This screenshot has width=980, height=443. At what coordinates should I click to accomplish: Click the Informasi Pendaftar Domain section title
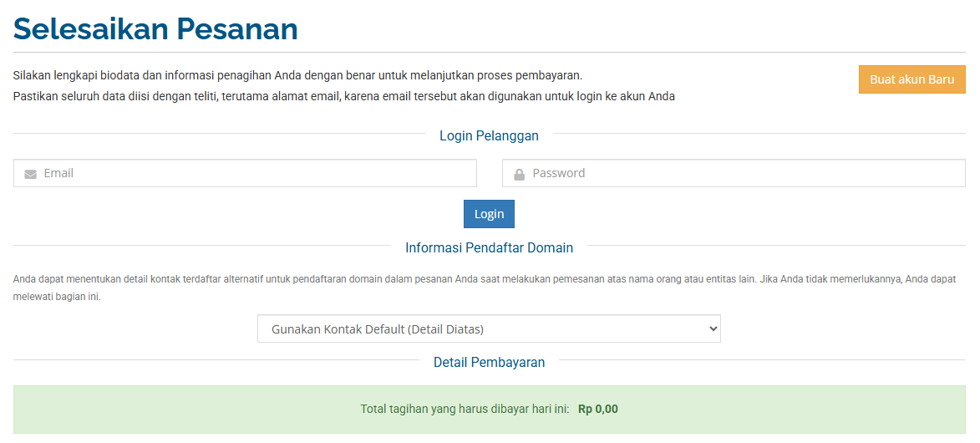pos(489,247)
